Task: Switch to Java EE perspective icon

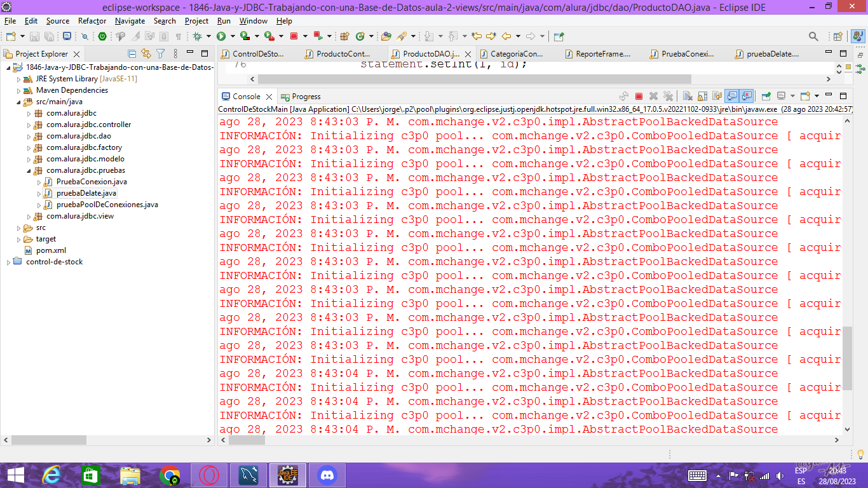Action: coord(857,36)
